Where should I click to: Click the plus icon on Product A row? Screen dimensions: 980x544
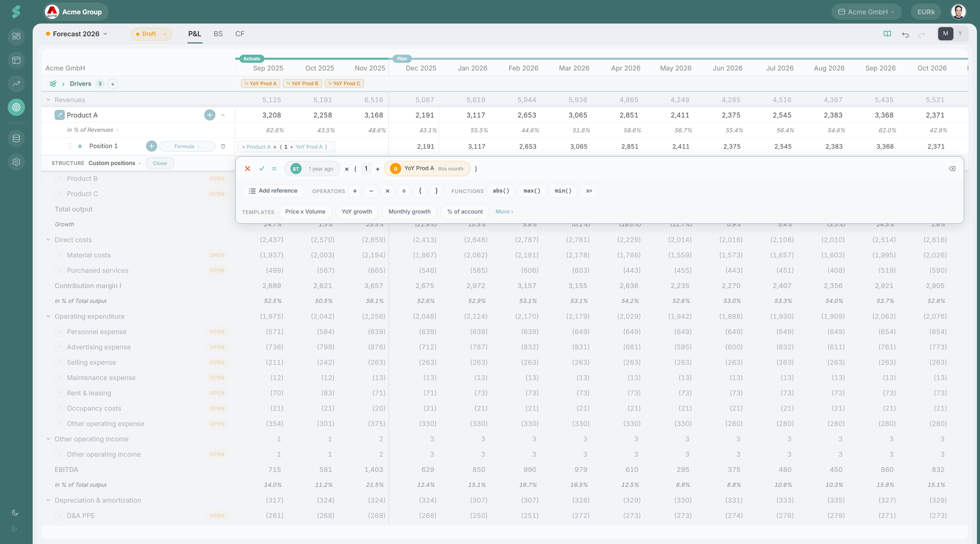tap(210, 115)
